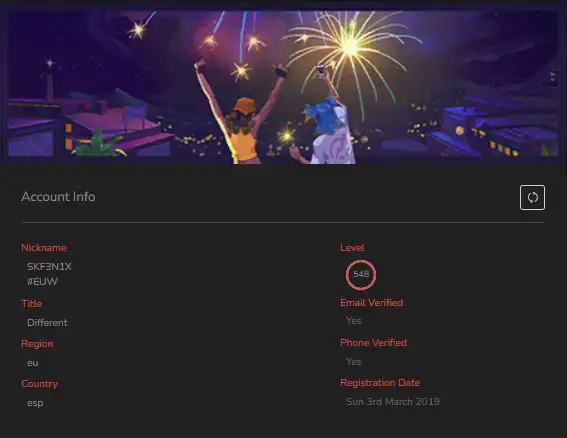Image resolution: width=567 pixels, height=438 pixels.
Task: Click the #EUW tag text
Action: 42,282
